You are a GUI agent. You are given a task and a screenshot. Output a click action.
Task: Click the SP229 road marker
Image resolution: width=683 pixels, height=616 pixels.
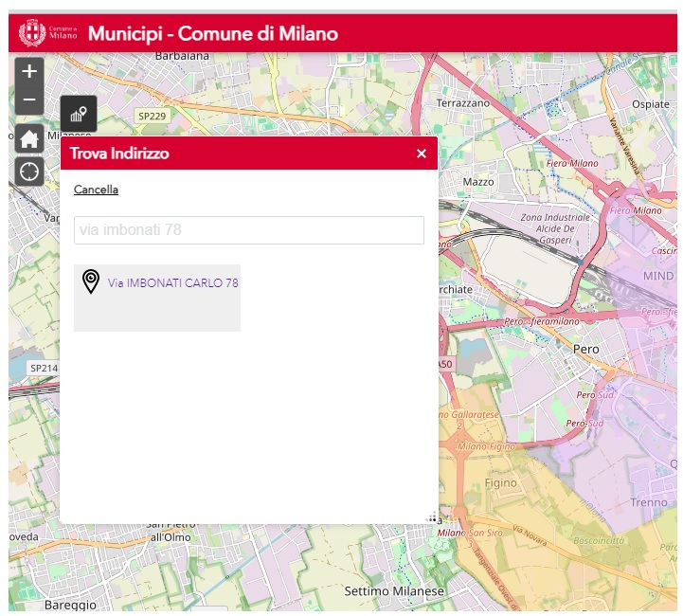(x=151, y=116)
